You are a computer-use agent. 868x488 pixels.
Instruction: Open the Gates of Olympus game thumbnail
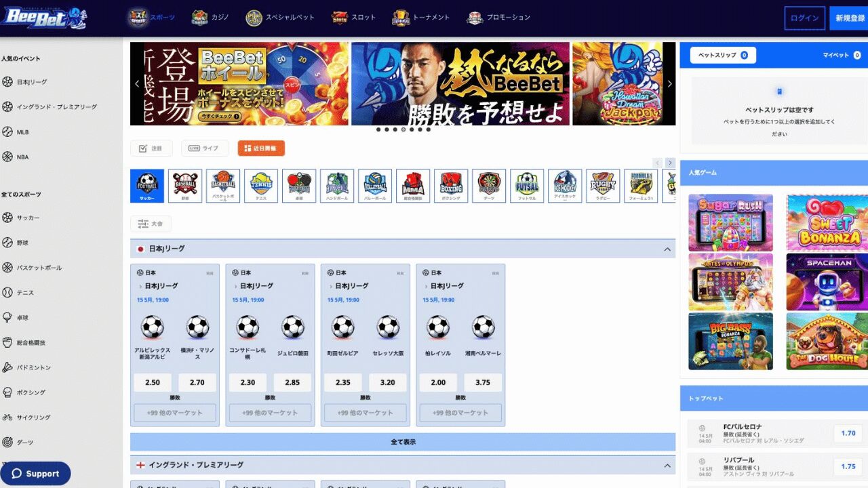pyautogui.click(x=730, y=282)
